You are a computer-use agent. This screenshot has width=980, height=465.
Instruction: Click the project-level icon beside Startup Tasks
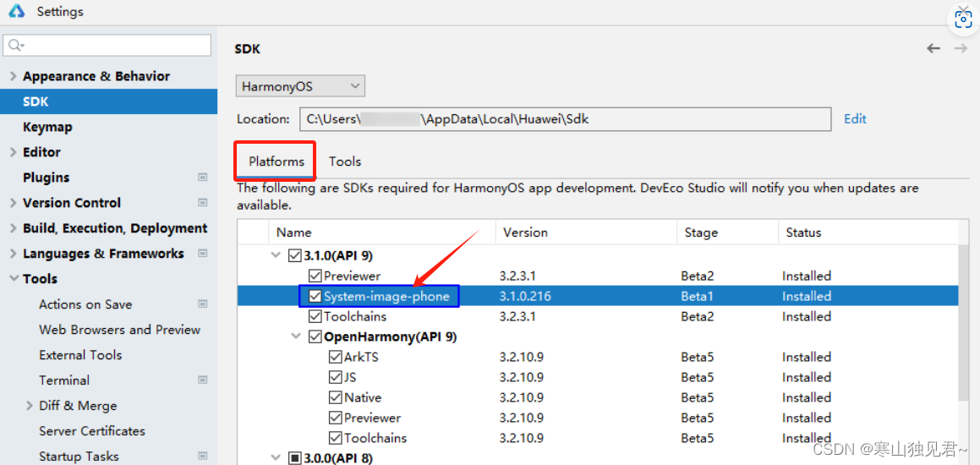pyautogui.click(x=202, y=457)
